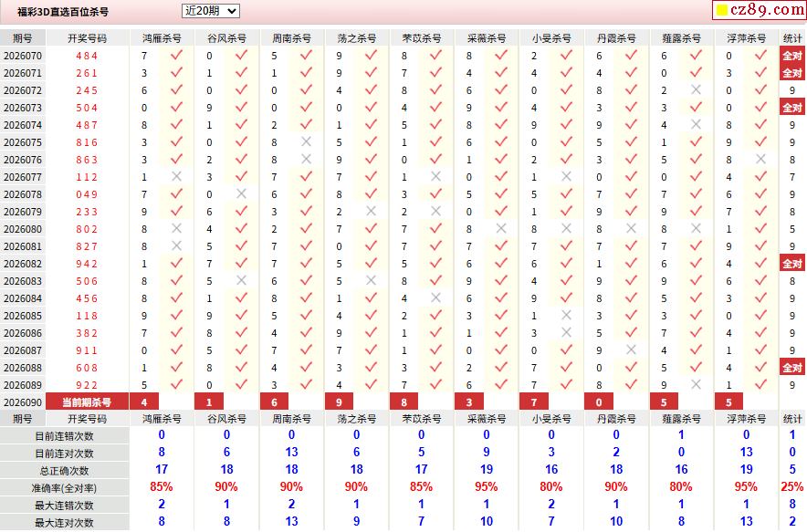807x532 pixels.
Task: Click the red check for 浮萍杀号 in row 2026089
Action: [x=760, y=385]
